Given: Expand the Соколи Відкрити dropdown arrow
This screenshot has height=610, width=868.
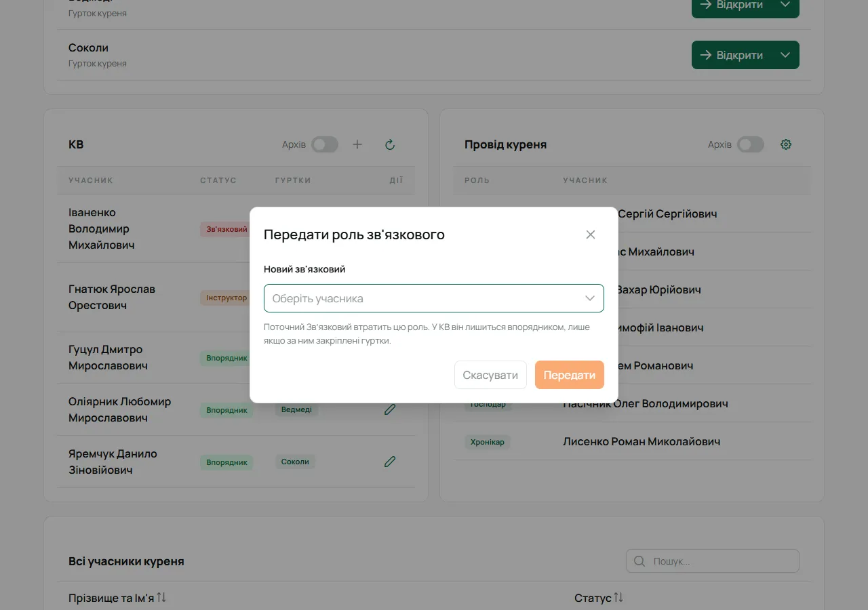Looking at the screenshot, I should point(785,55).
